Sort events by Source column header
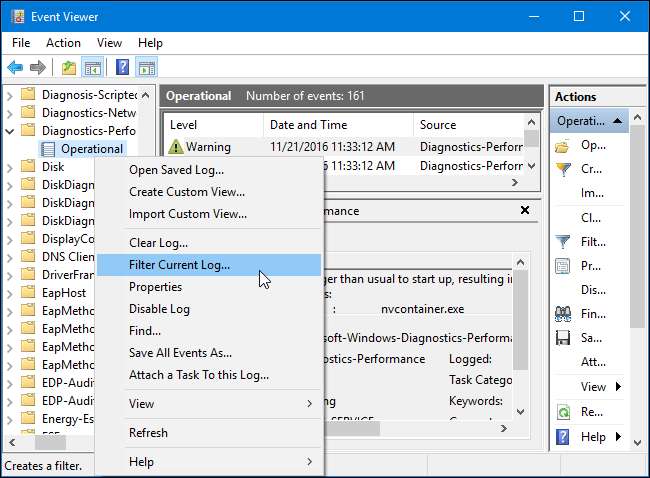Screen dimensions: 650x478 point(468,125)
